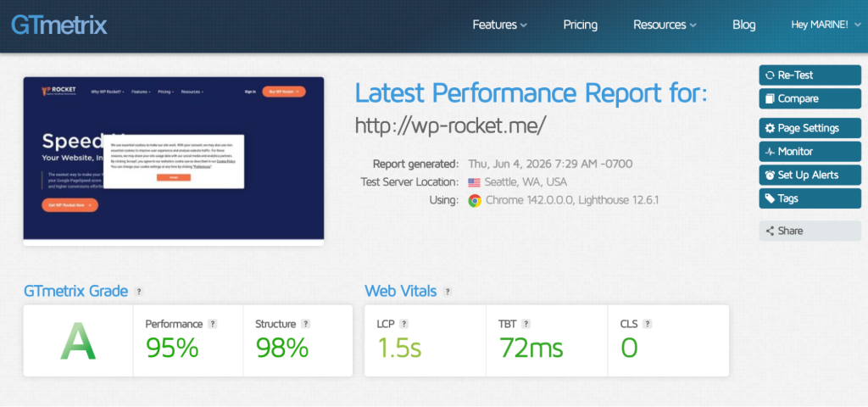
Task: Go to the Pricing page
Action: [580, 25]
